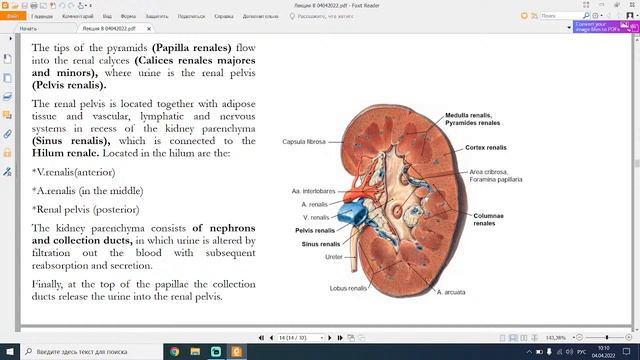The height and width of the screenshot is (360, 640).
Task: Open the tab list dropdown arrow beside banner
Action: (x=569, y=27)
